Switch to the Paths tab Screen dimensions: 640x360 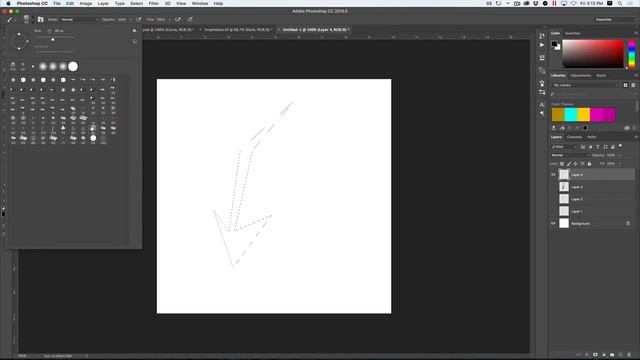click(591, 137)
